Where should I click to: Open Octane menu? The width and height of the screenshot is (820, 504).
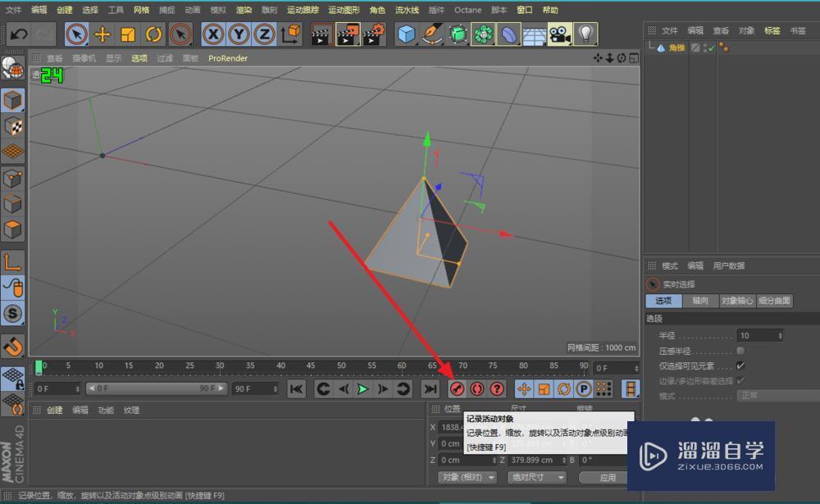[467, 10]
